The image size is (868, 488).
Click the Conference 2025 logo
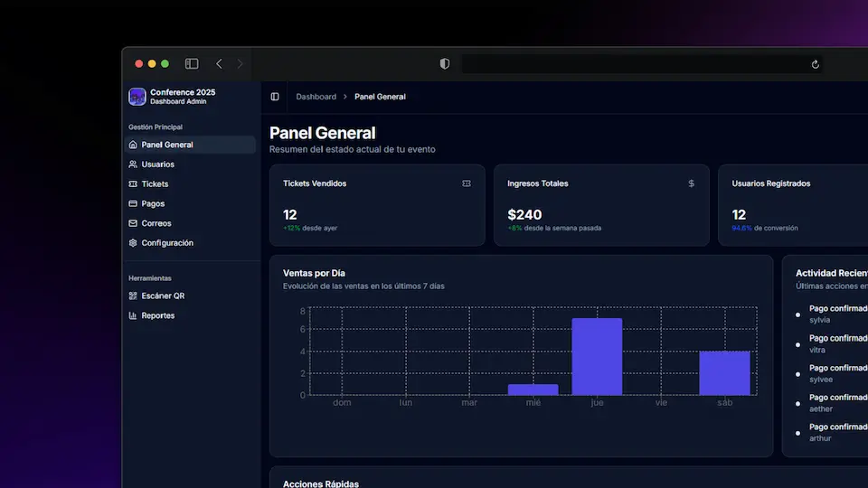coord(137,97)
